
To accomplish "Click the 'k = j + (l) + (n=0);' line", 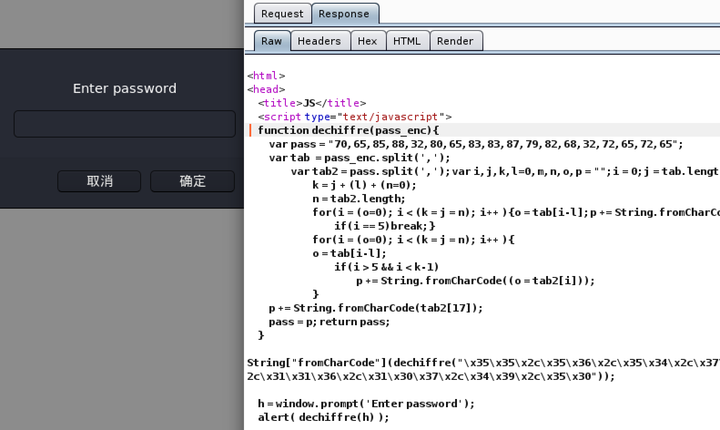I will click(x=364, y=185).
